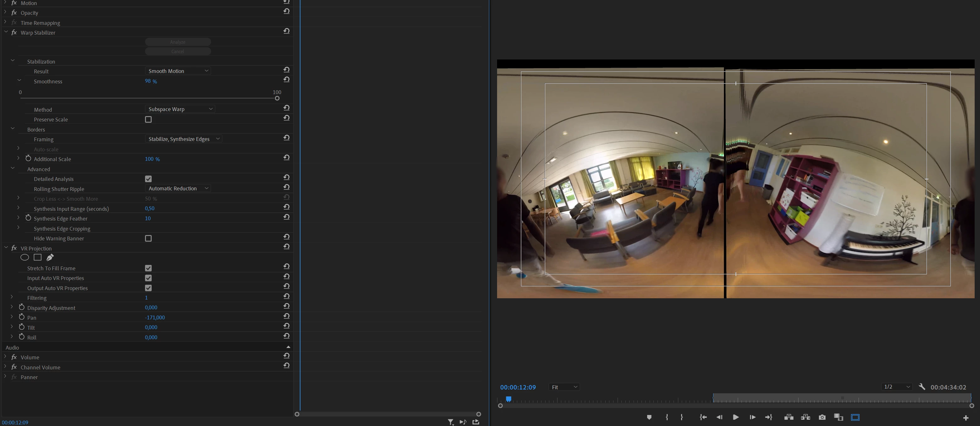Screen dimensions: 980x426
Task: Open the monitor settings wrench menu
Action: pos(922,387)
